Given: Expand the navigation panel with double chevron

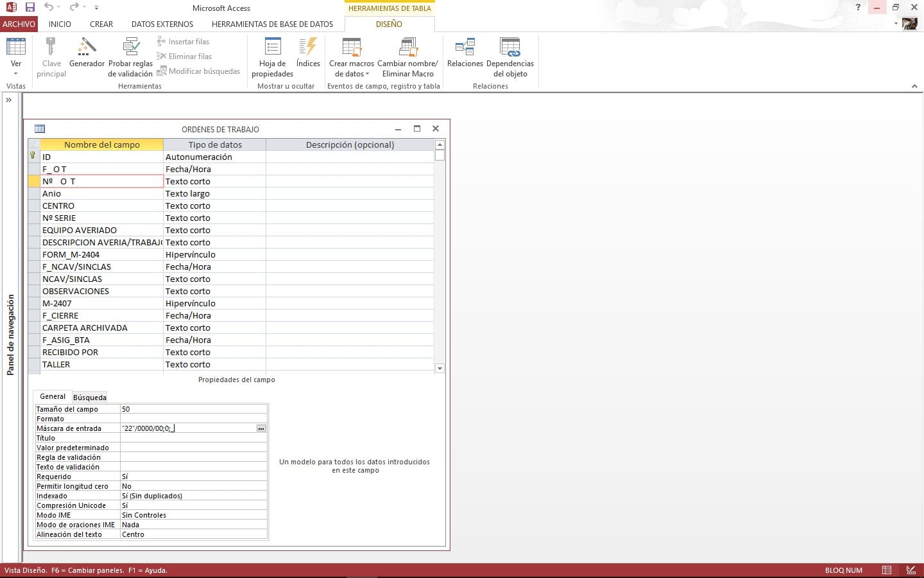Looking at the screenshot, I should click(x=9, y=100).
